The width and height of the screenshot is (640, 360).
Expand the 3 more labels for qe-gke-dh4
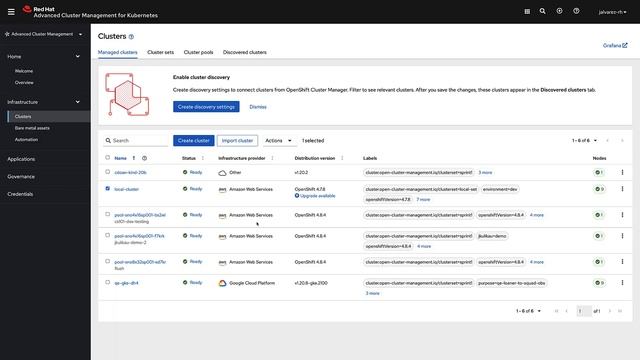[372, 293]
